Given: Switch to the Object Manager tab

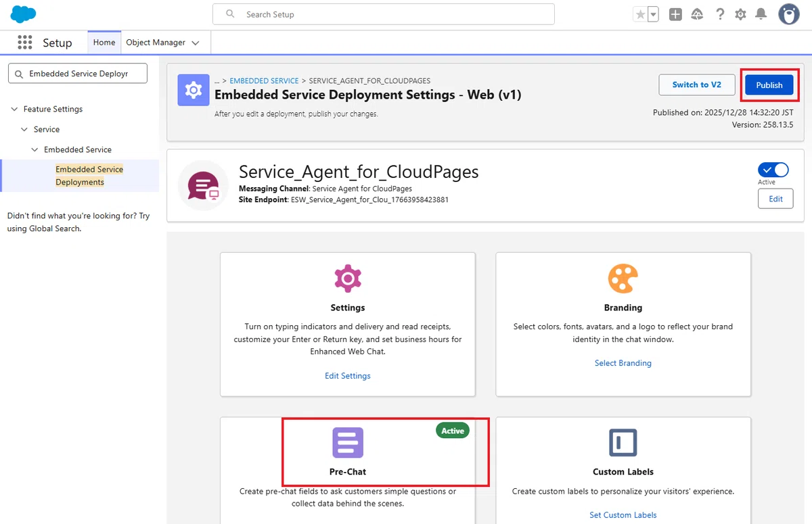Looking at the screenshot, I should coord(156,43).
